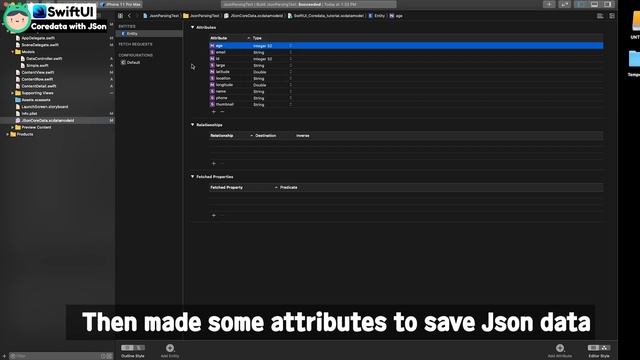Image resolution: width=640 pixels, height=360 pixels.
Task: Collapse the Relationships section
Action: point(192,124)
